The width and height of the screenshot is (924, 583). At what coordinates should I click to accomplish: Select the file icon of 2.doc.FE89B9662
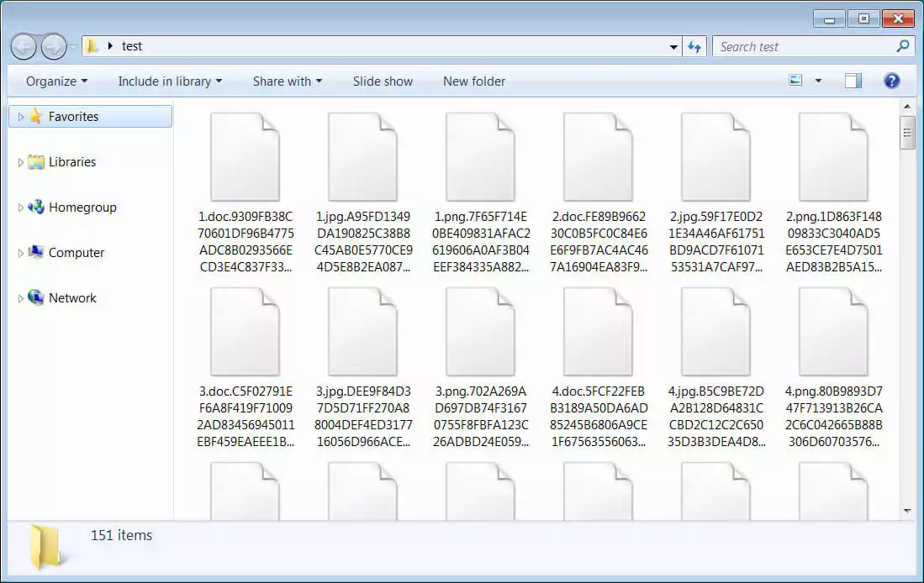[598, 157]
